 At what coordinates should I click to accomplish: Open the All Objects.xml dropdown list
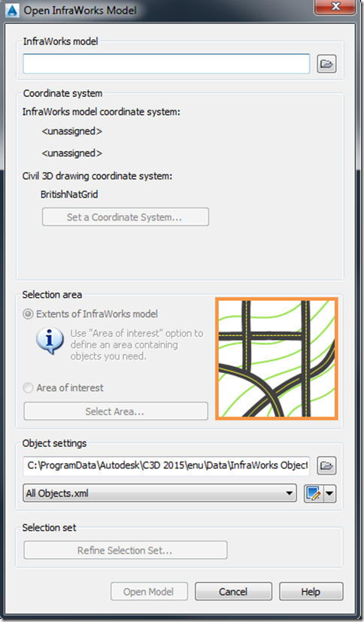pyautogui.click(x=159, y=493)
